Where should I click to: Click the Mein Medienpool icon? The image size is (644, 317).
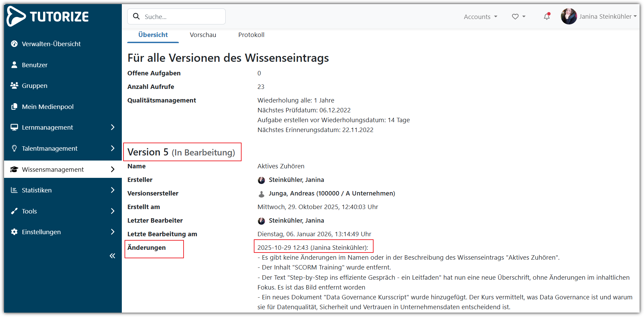click(x=14, y=107)
